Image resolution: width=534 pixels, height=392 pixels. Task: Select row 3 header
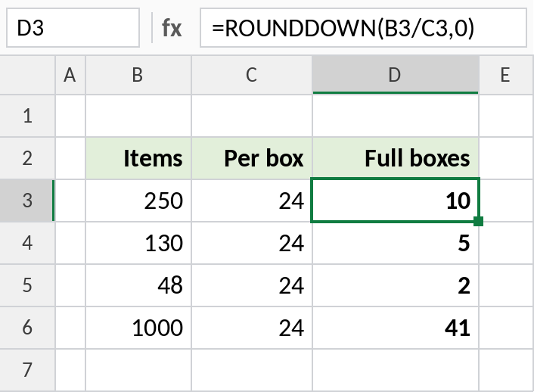tap(27, 201)
